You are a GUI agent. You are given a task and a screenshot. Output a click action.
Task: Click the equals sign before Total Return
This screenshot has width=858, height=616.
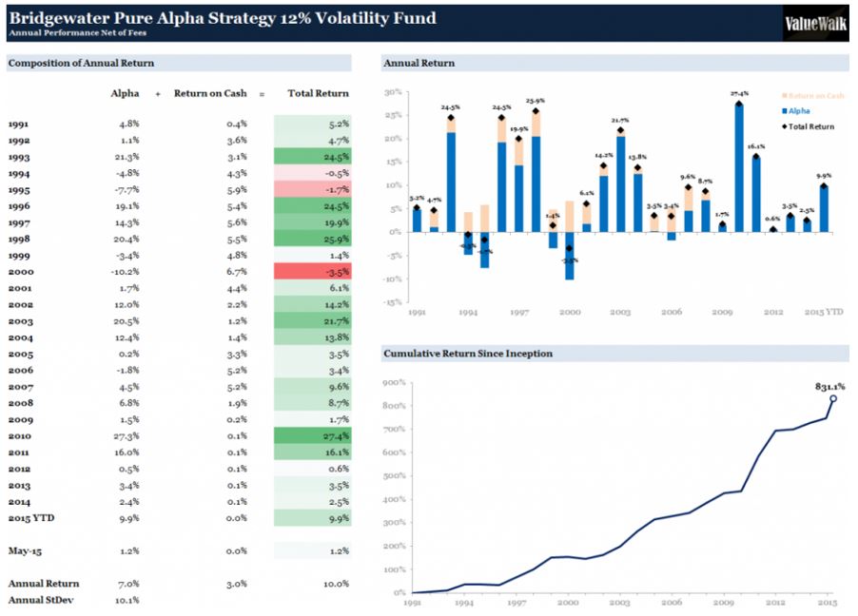tap(261, 94)
